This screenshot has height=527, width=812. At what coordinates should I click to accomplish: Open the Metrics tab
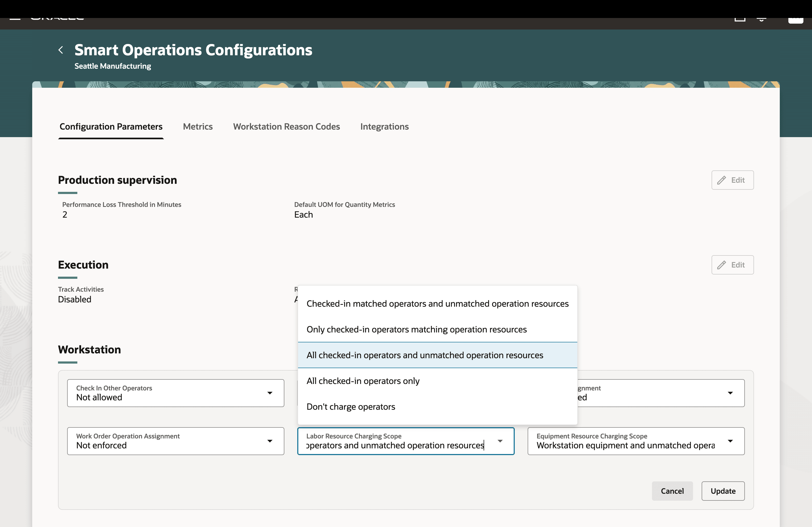pyautogui.click(x=198, y=127)
